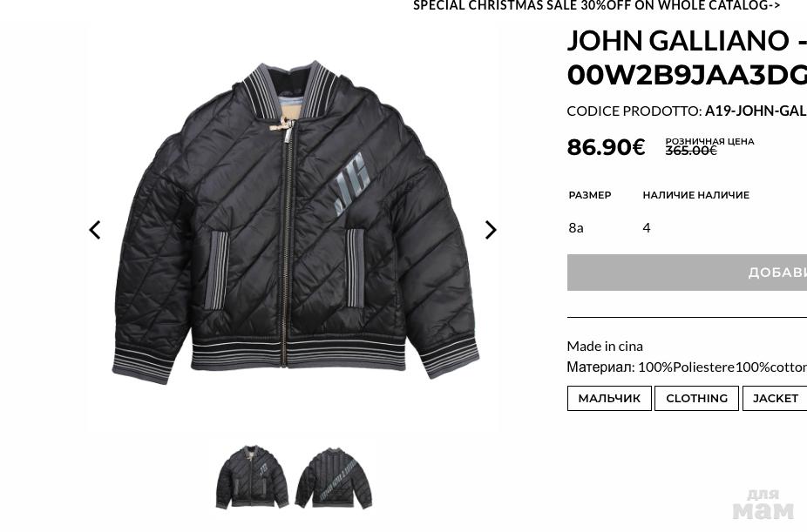Click the crossed-out 365.00€ retail price
807x532 pixels.
coord(691,151)
